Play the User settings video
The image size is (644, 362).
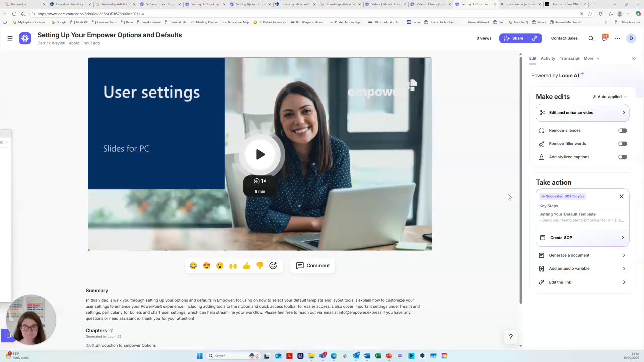260,154
